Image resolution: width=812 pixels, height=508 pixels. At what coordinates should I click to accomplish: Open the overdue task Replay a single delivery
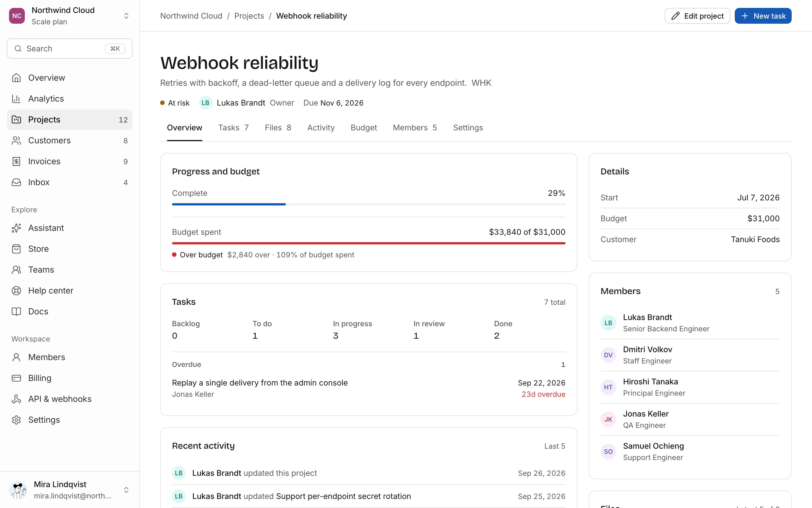(260, 383)
